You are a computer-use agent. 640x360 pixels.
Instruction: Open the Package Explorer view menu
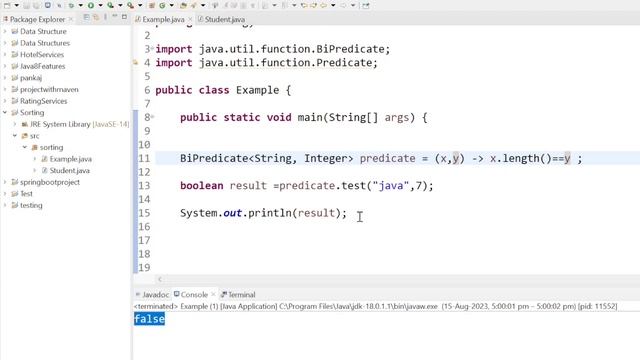105,17
